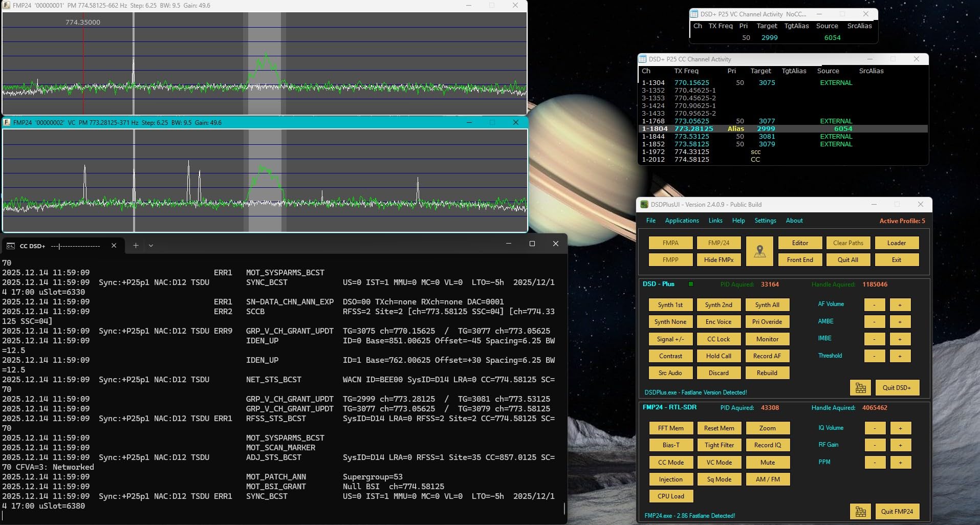Click the Clear Paths button
Image resolution: width=980 pixels, height=525 pixels.
pyautogui.click(x=848, y=243)
